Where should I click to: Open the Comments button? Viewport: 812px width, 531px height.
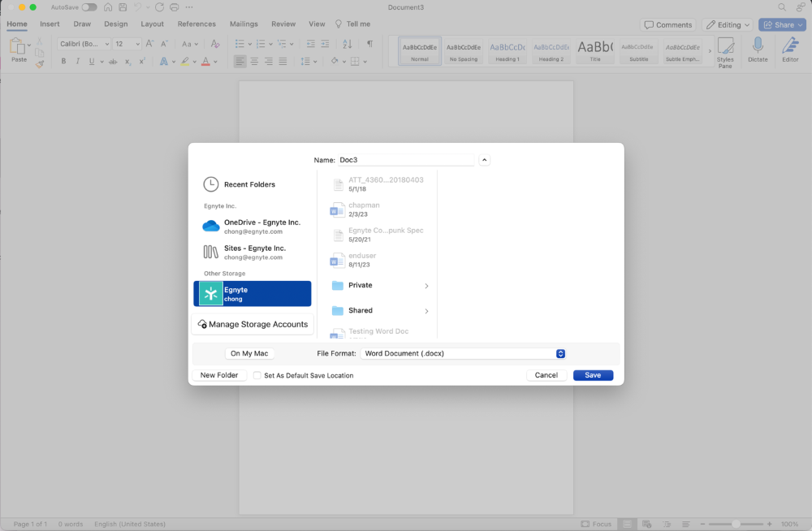tap(668, 25)
